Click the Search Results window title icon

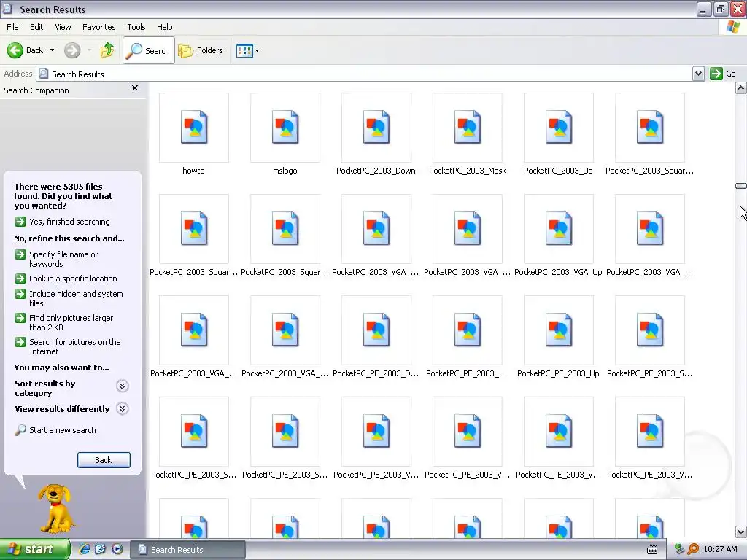[x=7, y=9]
